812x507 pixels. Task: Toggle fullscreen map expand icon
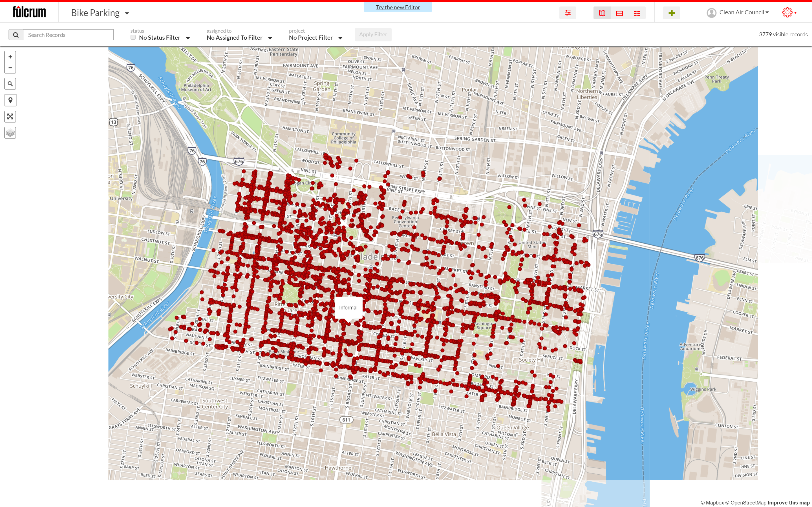(10, 117)
